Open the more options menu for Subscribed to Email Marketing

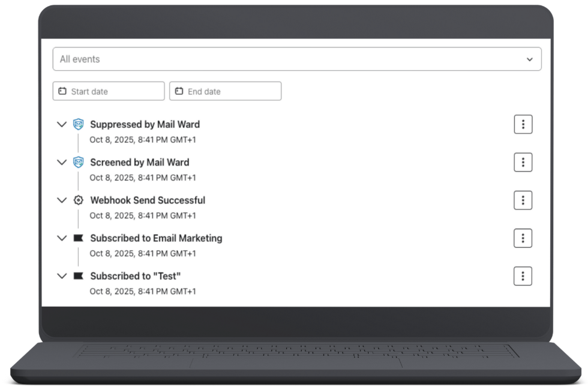[523, 238]
